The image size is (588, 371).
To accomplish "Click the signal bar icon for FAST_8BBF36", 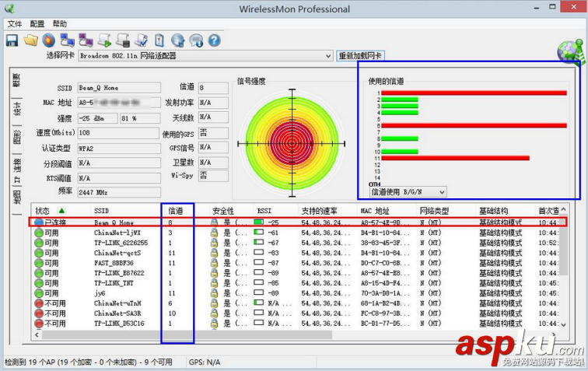I will 258,263.
